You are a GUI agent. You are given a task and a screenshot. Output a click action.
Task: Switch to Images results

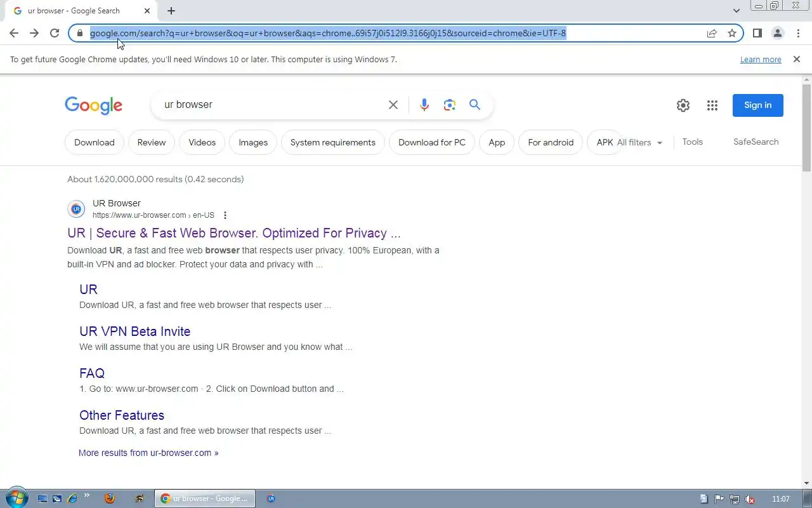point(253,142)
